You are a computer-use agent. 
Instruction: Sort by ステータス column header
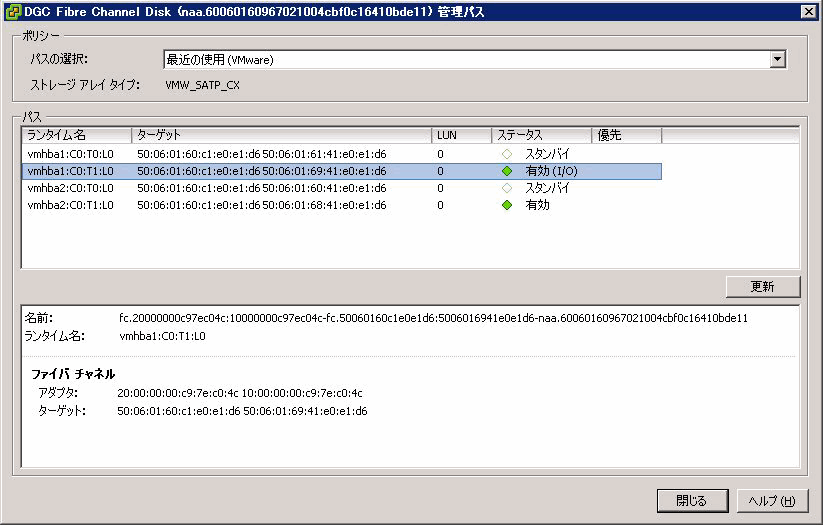542,135
